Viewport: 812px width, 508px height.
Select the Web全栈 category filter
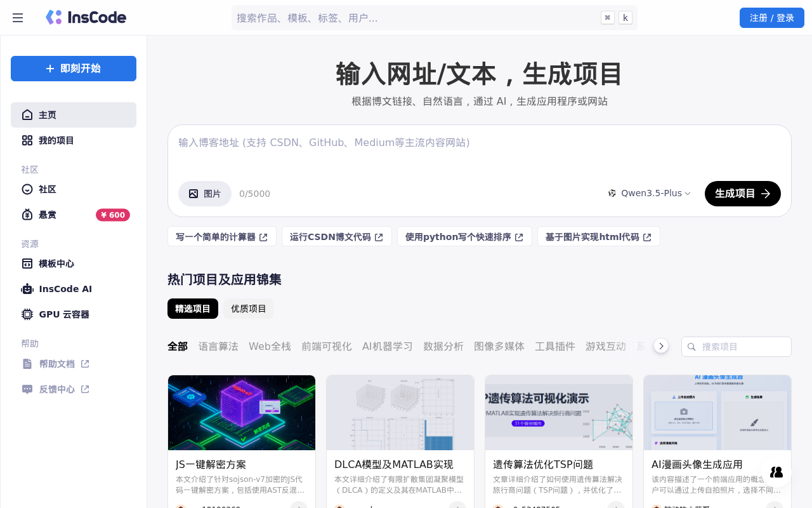coord(270,346)
